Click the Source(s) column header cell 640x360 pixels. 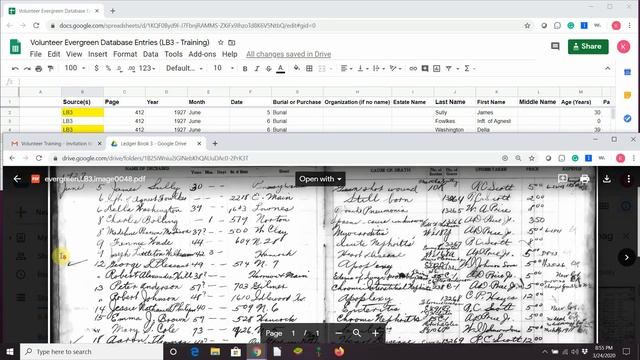coord(82,102)
